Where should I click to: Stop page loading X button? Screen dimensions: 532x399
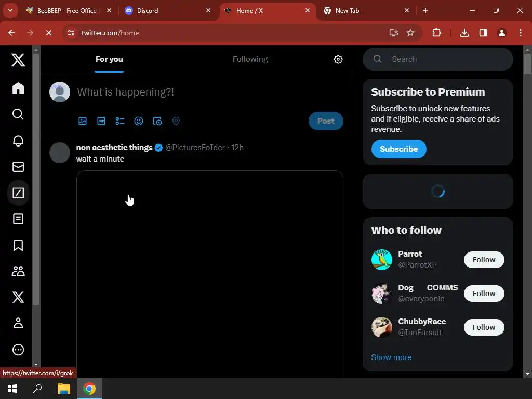[x=48, y=33]
